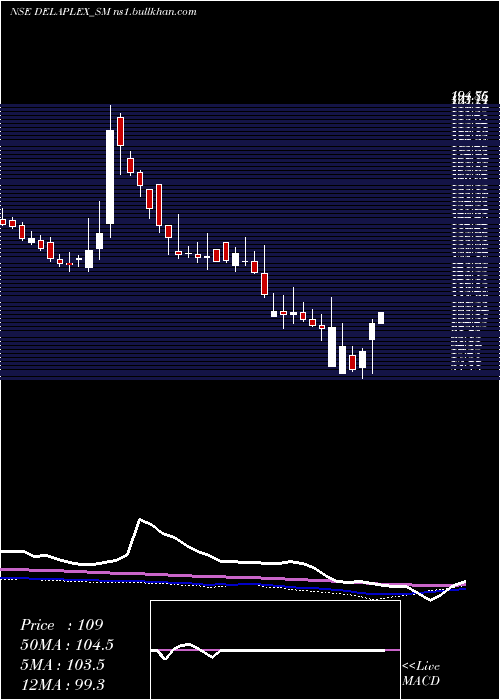
Task: Click the 5MA : 103.5 value
Action: [62, 665]
